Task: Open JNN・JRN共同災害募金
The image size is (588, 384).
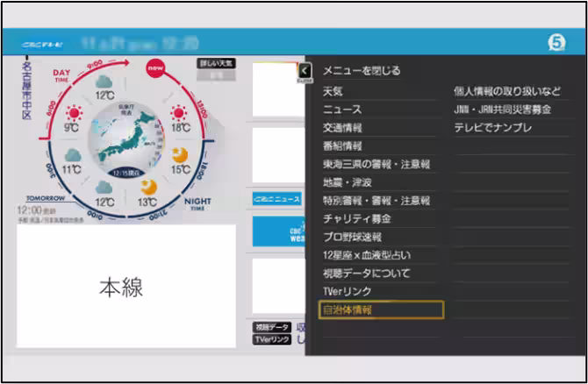Action: click(x=502, y=110)
